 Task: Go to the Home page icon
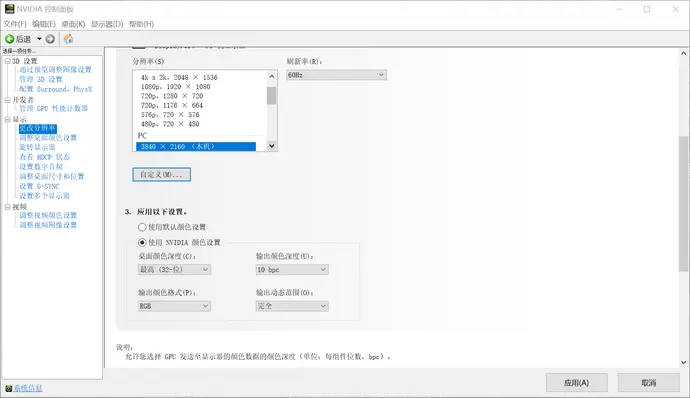(68, 39)
